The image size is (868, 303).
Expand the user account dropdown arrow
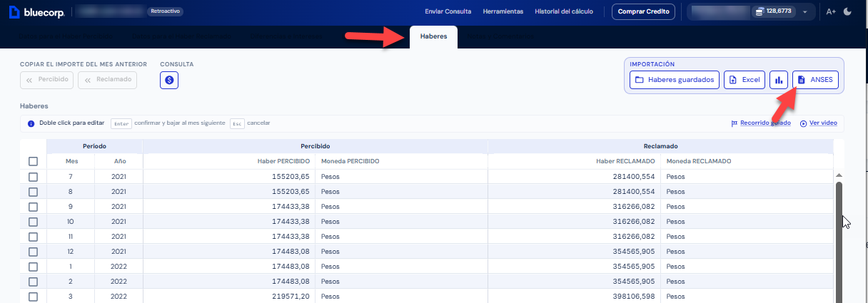pos(805,12)
